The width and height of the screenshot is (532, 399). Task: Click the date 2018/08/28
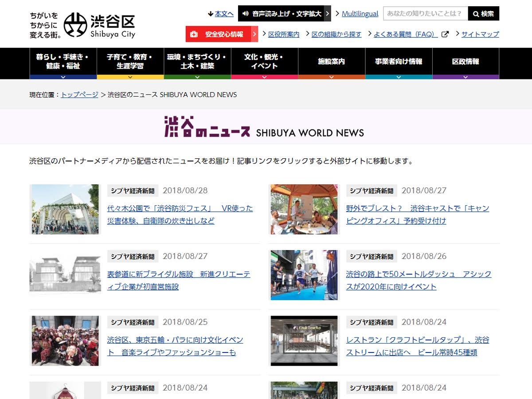(x=185, y=191)
